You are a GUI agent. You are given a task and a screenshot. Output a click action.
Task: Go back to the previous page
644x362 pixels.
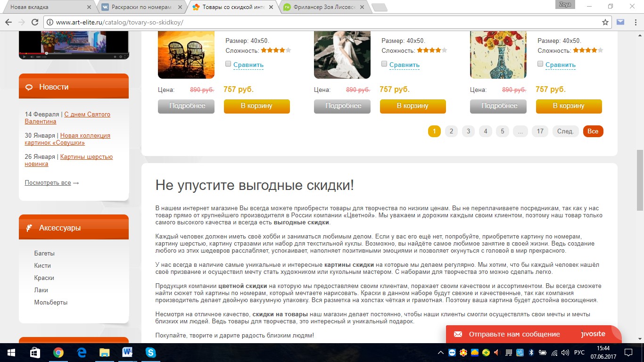(8, 22)
